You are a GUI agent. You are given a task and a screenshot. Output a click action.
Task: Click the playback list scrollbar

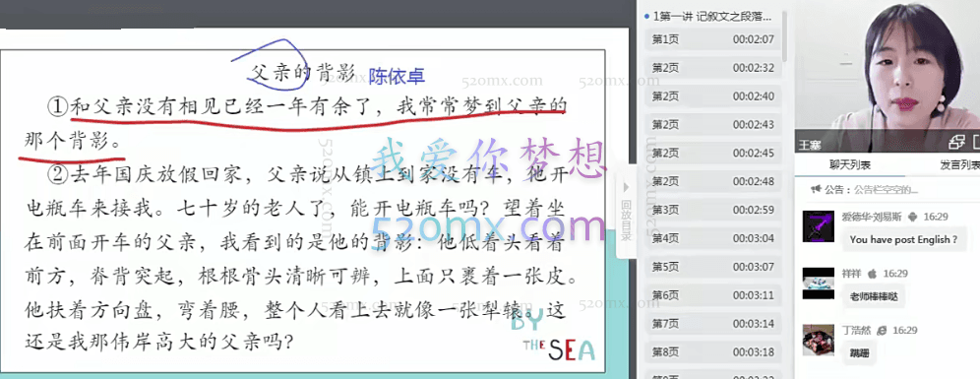[785, 37]
